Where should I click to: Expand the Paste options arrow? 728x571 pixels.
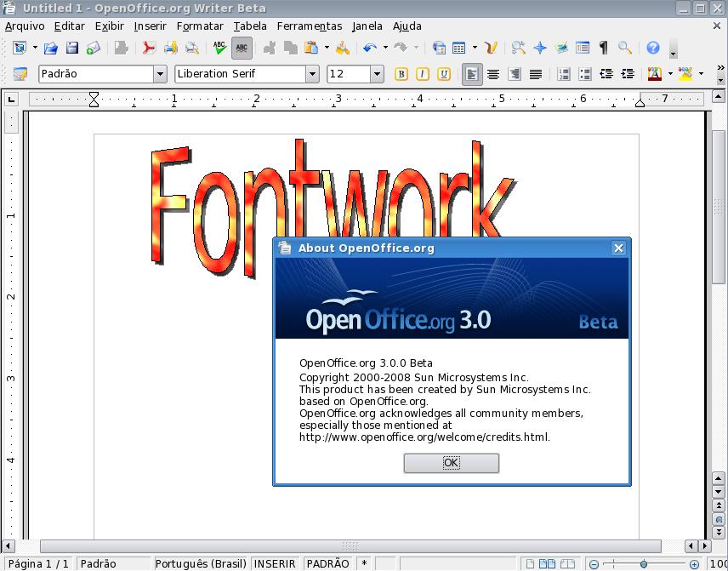(x=327, y=48)
